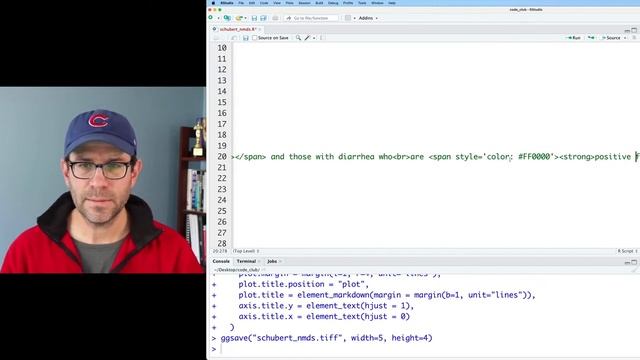Viewport: 640px width, 360px height.
Task: Click the show in new window icon
Action: (234, 38)
